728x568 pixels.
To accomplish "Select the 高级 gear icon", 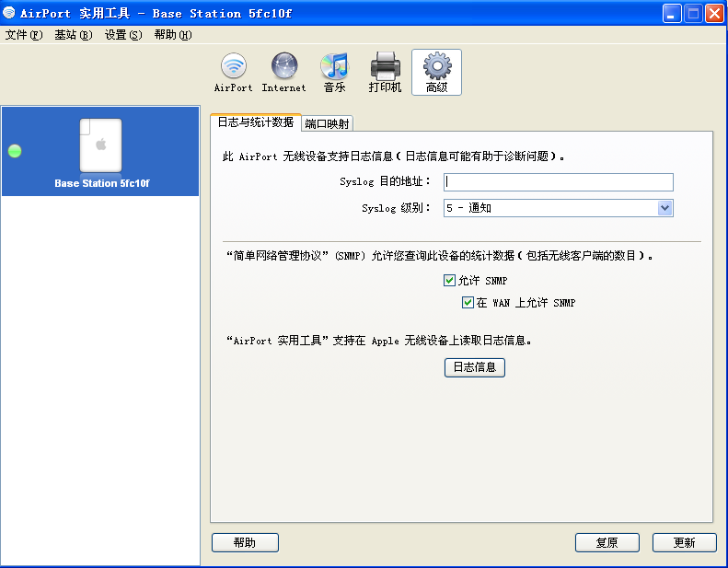I will [436, 72].
